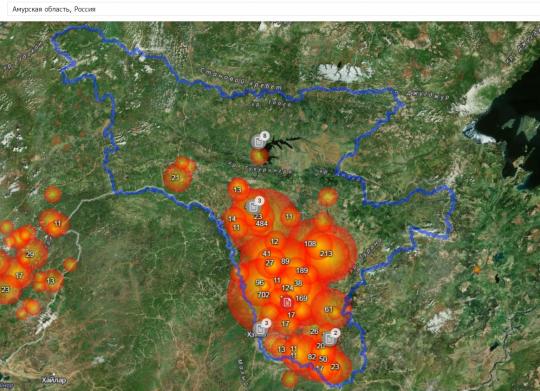Open the red document icon near cluster 169
Image resolution: width=540 pixels, height=391 pixels.
(x=286, y=302)
